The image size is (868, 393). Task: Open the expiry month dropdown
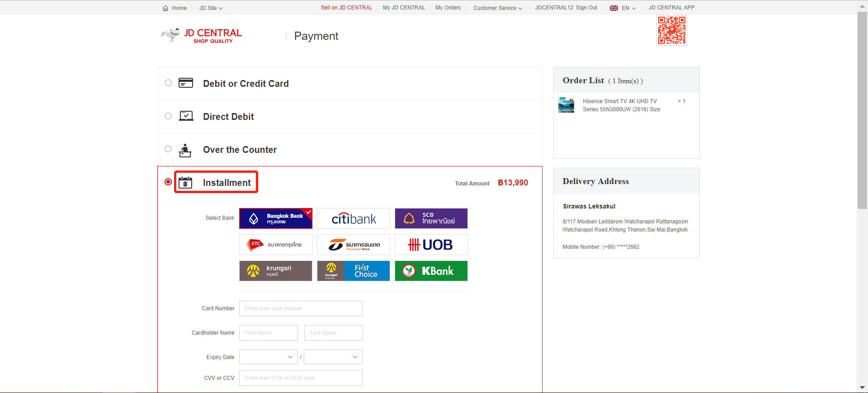[x=269, y=357]
